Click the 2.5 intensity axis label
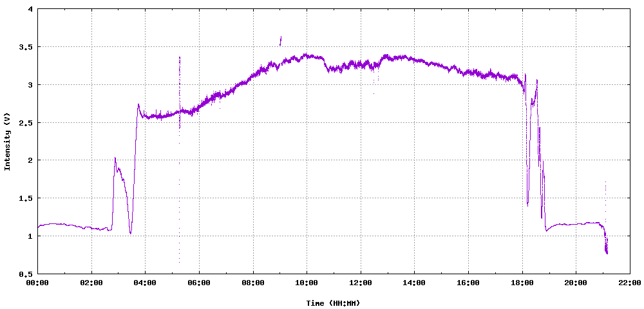 [x=26, y=122]
